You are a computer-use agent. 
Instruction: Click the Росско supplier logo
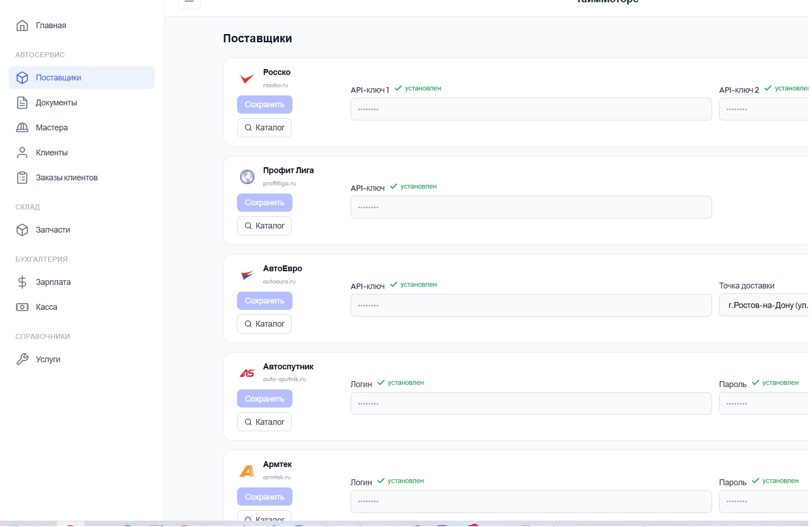tap(247, 79)
